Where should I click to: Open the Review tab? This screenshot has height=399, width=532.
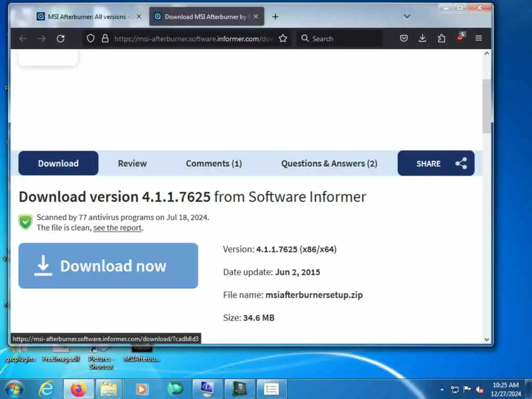pyautogui.click(x=132, y=164)
